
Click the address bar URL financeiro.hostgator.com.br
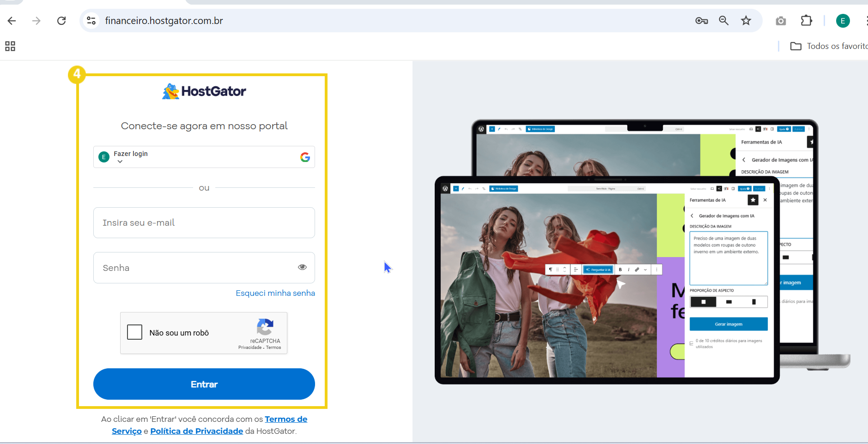164,21
